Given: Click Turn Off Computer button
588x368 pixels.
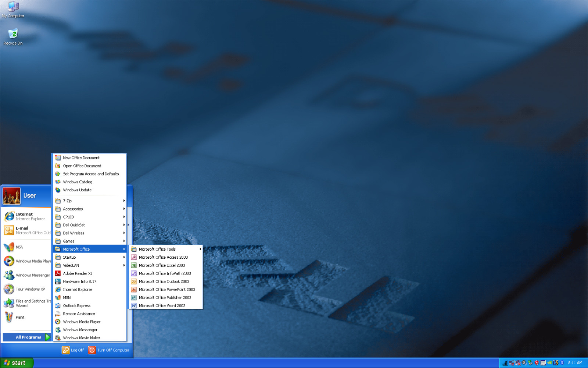Looking at the screenshot, I should click(109, 350).
